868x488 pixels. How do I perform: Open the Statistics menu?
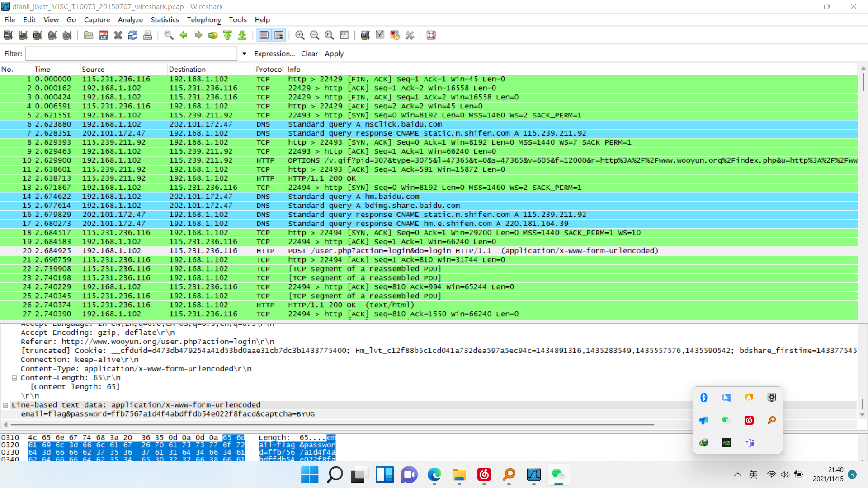click(x=165, y=20)
